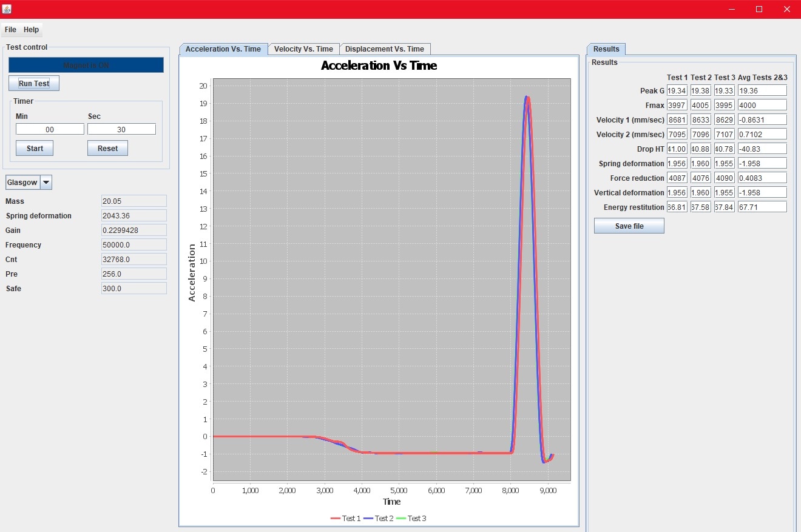Click the Min timer input field
The width and height of the screenshot is (801, 532).
click(x=50, y=129)
